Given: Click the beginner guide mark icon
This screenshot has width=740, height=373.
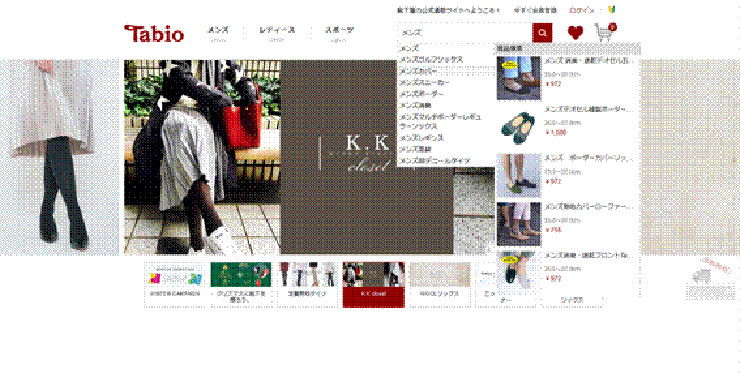Looking at the screenshot, I should [612, 9].
